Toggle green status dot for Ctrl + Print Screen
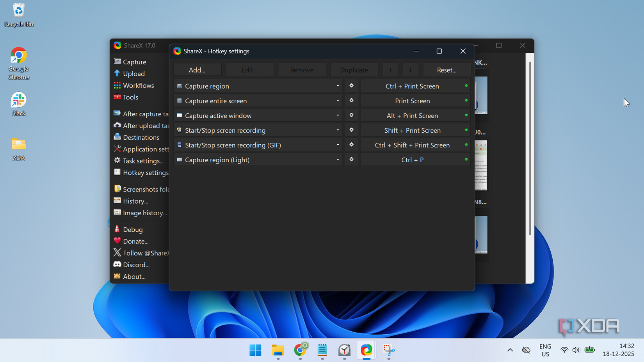Image resolution: width=644 pixels, height=362 pixels. pyautogui.click(x=466, y=86)
